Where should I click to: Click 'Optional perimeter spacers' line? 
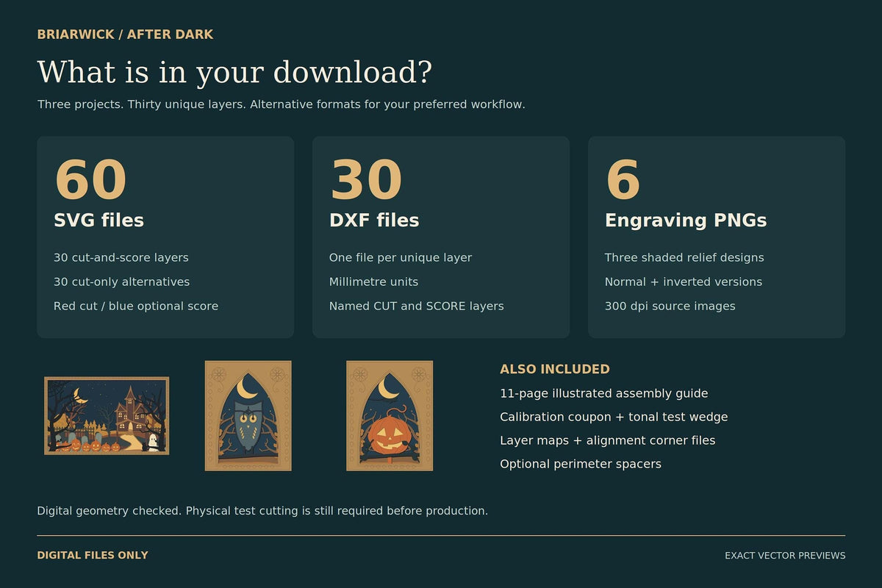coord(581,465)
